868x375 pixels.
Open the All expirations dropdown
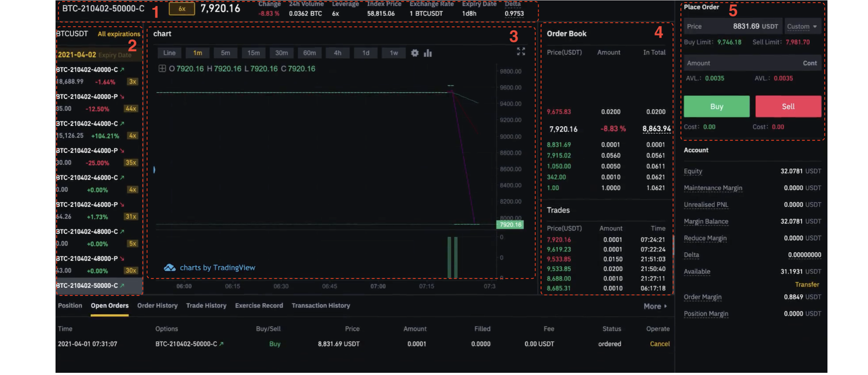point(118,33)
